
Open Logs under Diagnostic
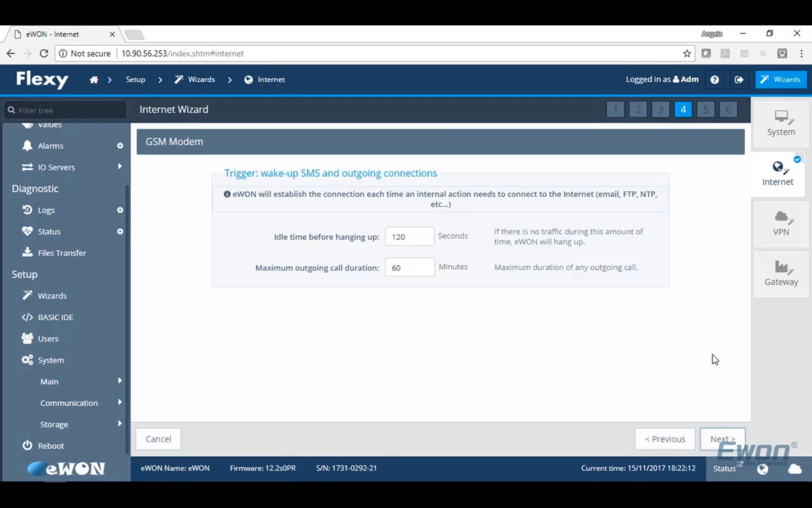coord(46,210)
